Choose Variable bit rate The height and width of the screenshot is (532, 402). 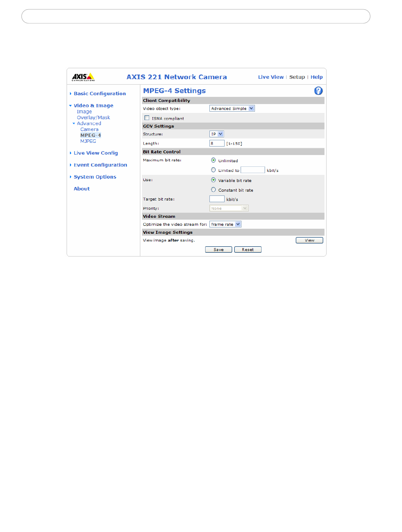pyautogui.click(x=213, y=180)
